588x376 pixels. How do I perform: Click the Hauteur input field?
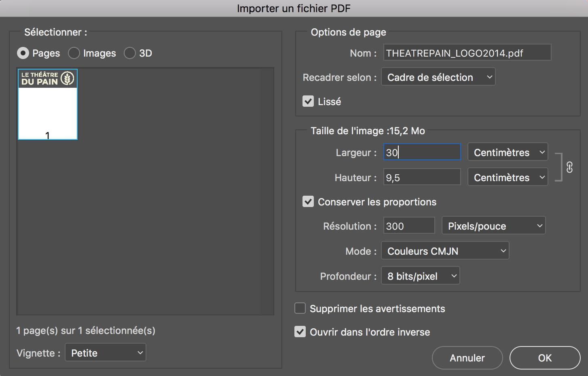pyautogui.click(x=422, y=177)
